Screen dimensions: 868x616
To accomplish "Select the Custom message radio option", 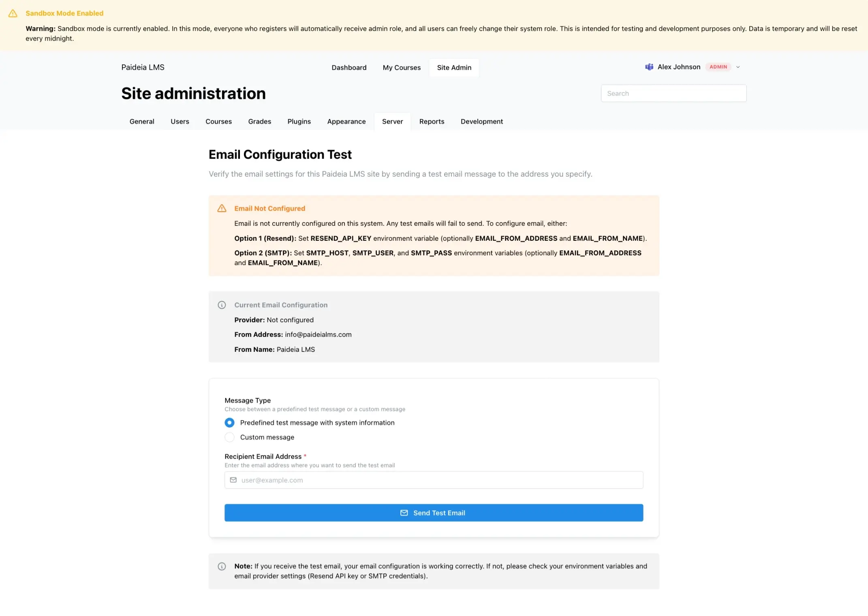I will tap(229, 437).
